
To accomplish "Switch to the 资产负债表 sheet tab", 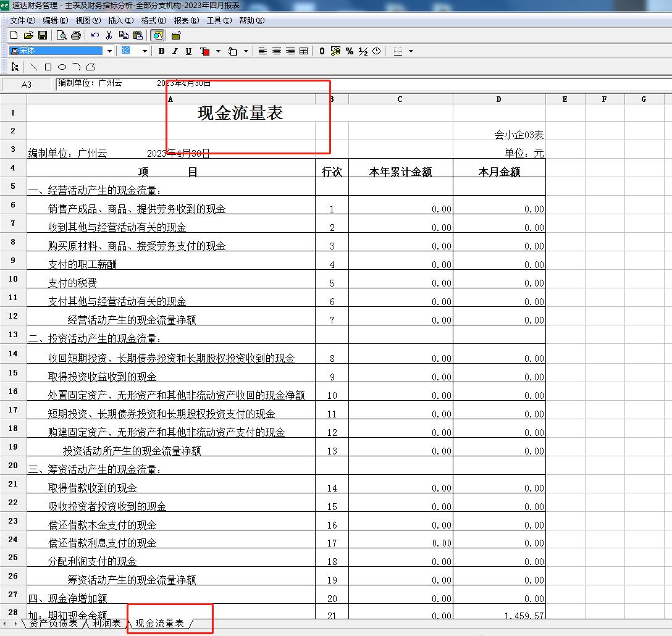I will (54, 624).
